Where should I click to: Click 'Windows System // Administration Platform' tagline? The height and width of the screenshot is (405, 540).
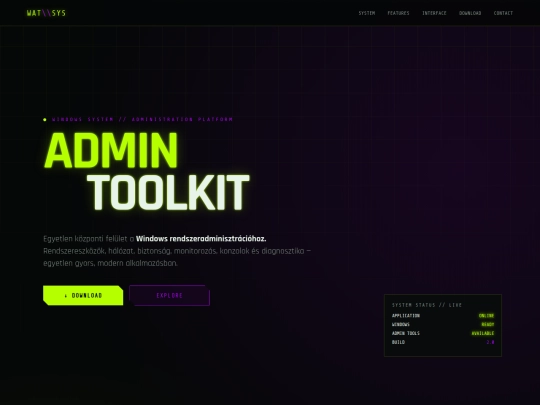pos(143,119)
